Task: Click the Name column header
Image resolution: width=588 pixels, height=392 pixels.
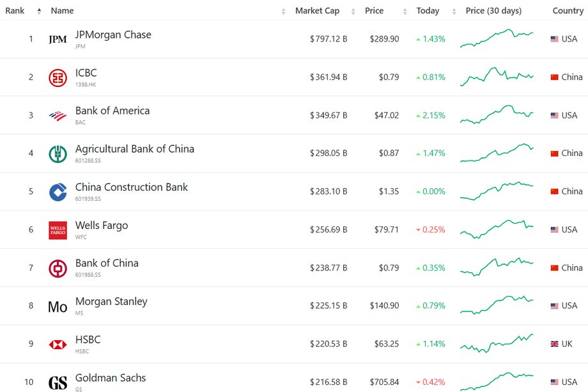Action: click(62, 10)
